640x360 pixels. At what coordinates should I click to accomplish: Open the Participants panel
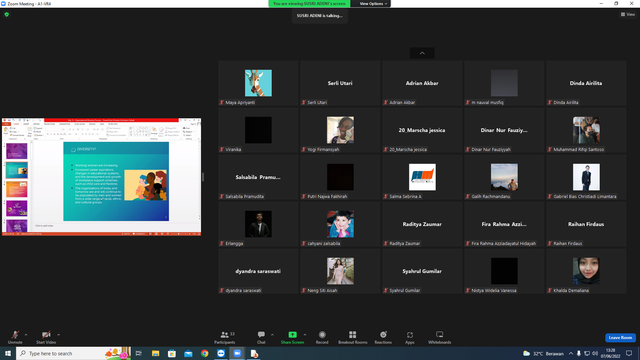coord(225,338)
